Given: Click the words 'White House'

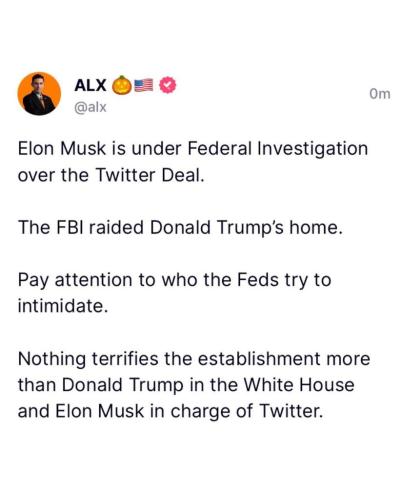Looking at the screenshot, I should coord(299,385).
